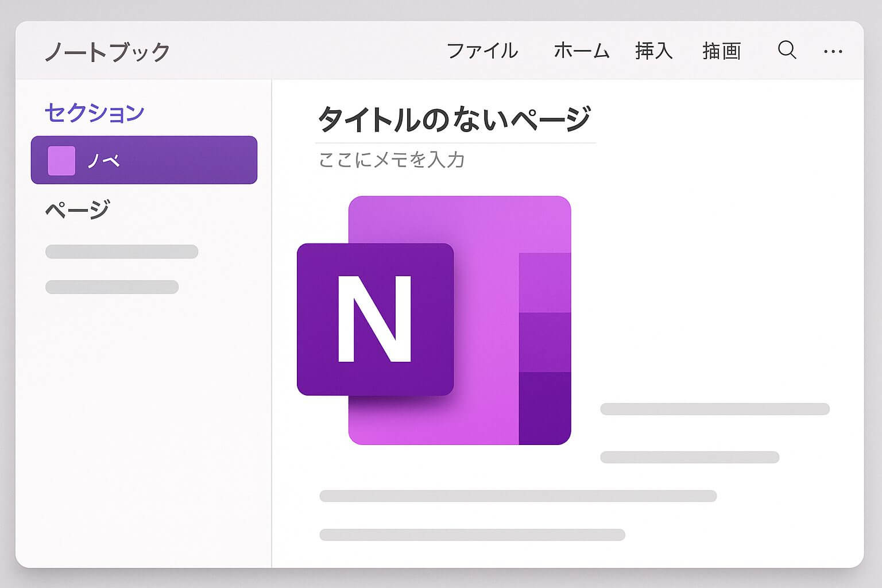Click the white N tile of the OneNote logo
This screenshot has width=882, height=588.
[x=375, y=319]
